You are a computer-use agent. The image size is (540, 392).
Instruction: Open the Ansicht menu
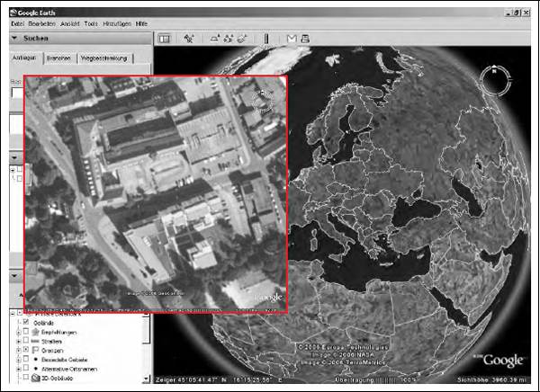(70, 23)
